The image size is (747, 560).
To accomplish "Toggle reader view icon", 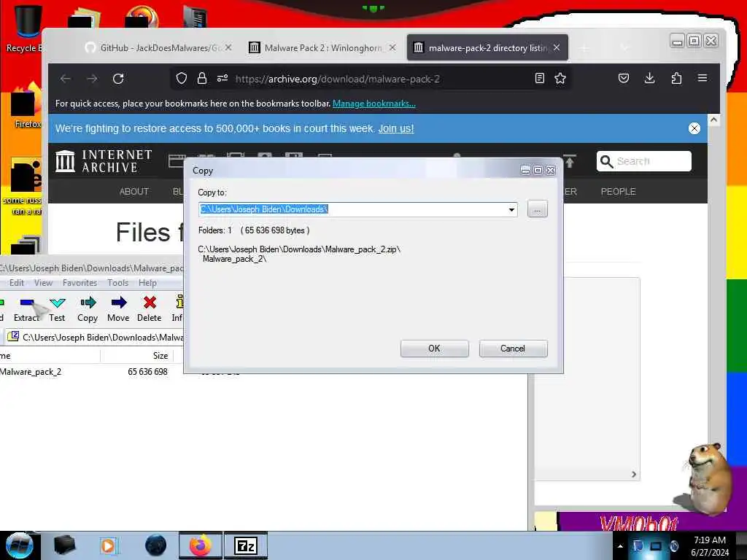I will (x=539, y=78).
